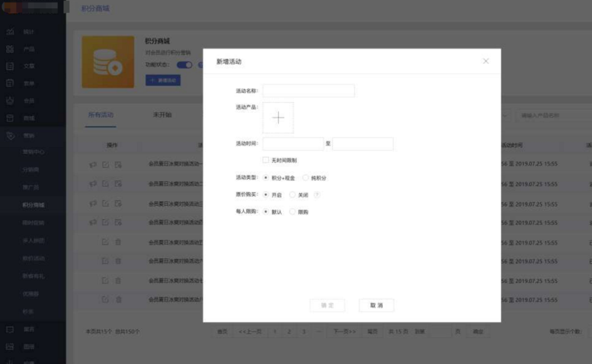Open the 文章 articles section

pos(27,66)
